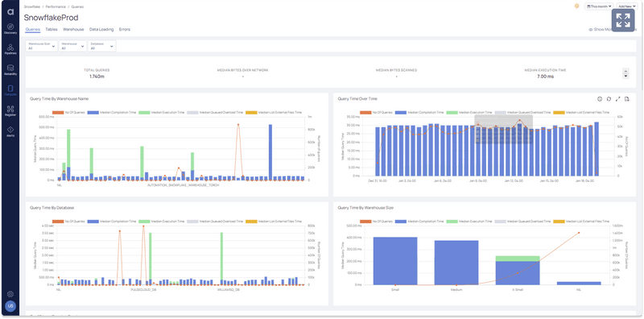Switch to the Tables tab
Image resolution: width=644 pixels, height=319 pixels.
[x=52, y=30]
